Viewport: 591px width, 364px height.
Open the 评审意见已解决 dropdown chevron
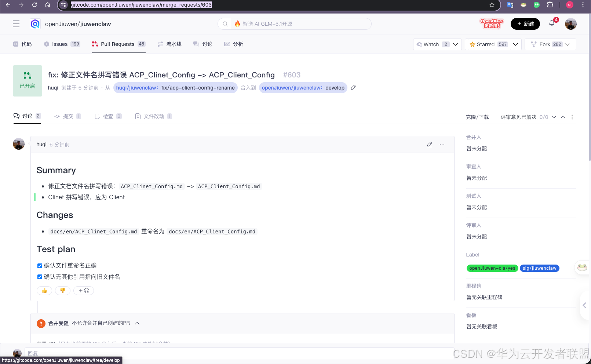tap(554, 117)
